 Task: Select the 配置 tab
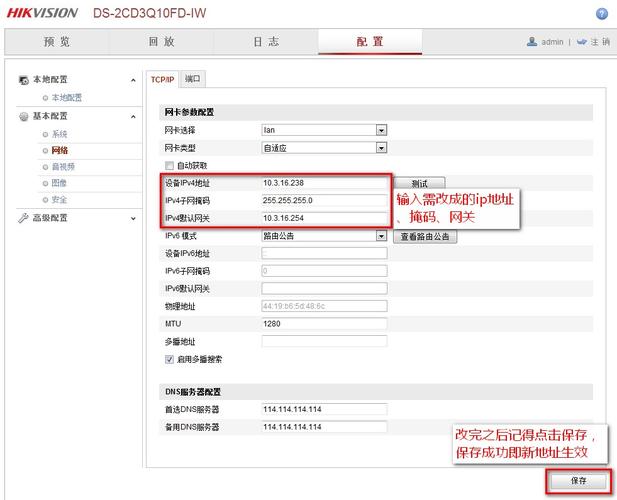tap(370, 42)
